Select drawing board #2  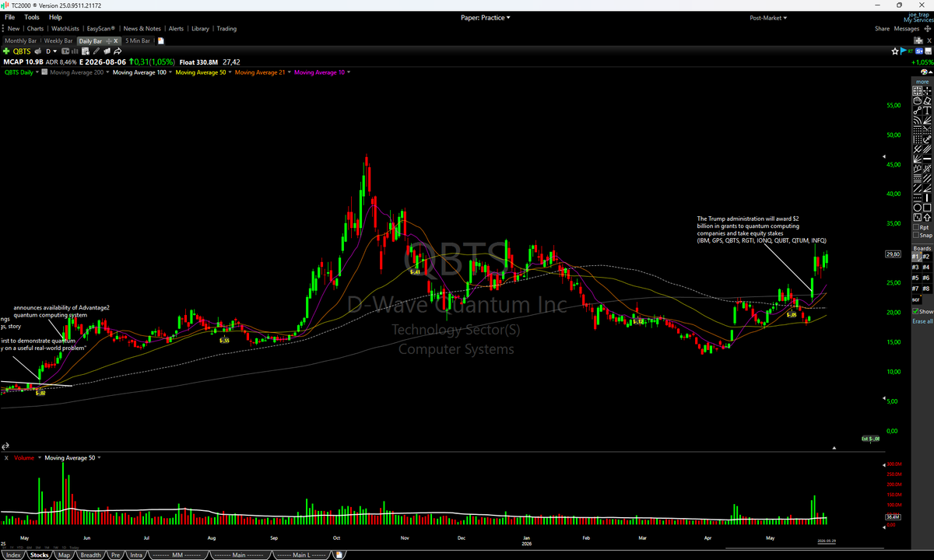click(x=926, y=257)
